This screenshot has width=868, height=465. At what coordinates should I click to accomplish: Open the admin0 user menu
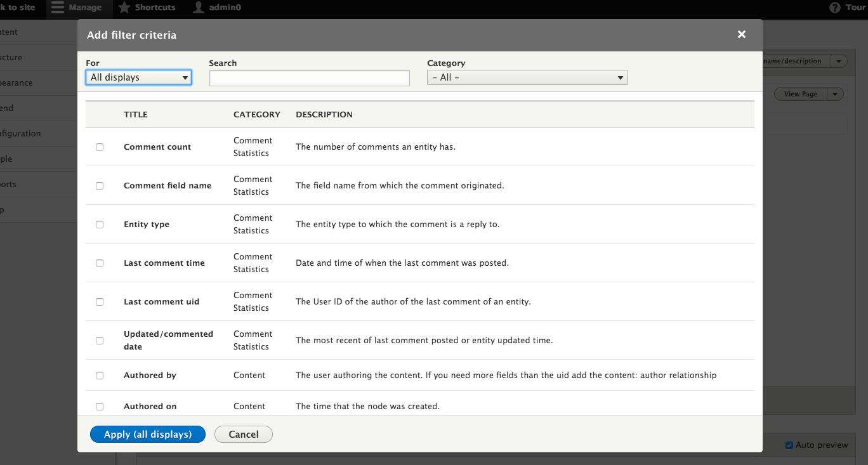217,8
